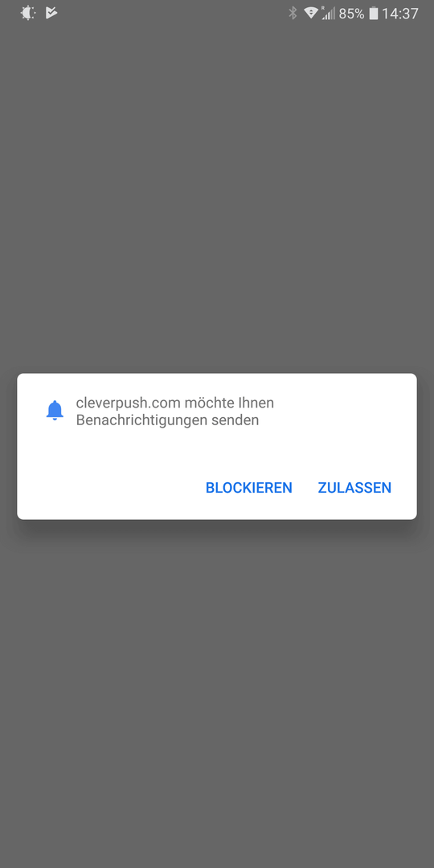The width and height of the screenshot is (434, 868).
Task: Tap the dimmed background near the screen bottom
Action: [217, 830]
